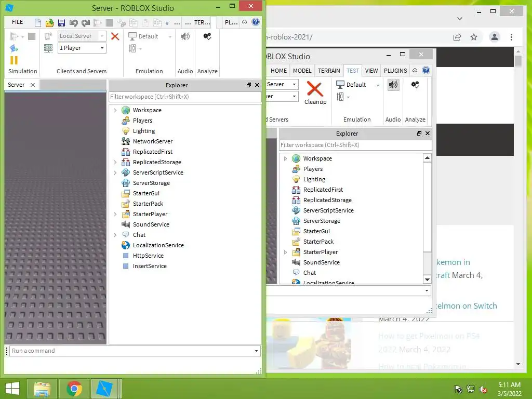Click the red X Cleanup icon in Server window
The width and height of the screenshot is (532, 399).
point(115,36)
